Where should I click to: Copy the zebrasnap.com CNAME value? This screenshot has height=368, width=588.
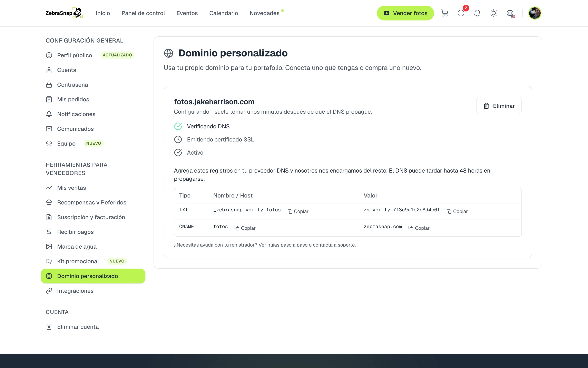[x=419, y=228]
